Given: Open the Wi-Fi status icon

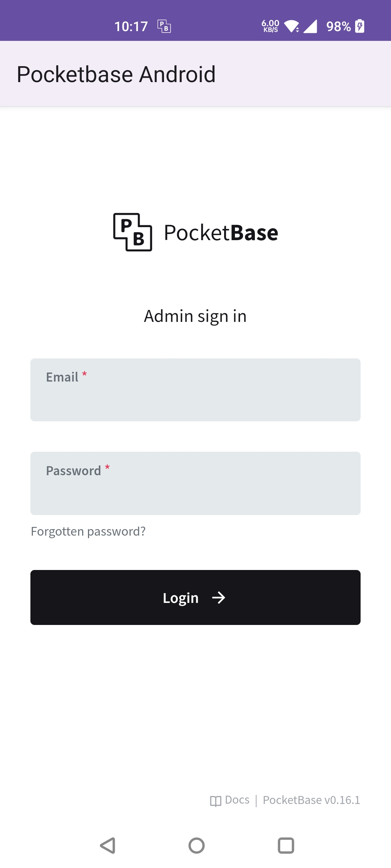Looking at the screenshot, I should coord(292,26).
